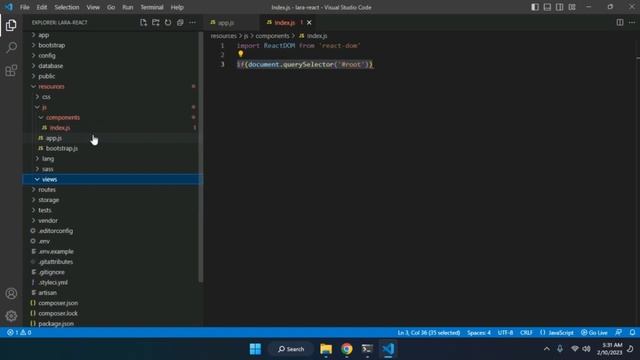Click the Go Live status bar button
This screenshot has height=360, width=640.
(x=594, y=332)
